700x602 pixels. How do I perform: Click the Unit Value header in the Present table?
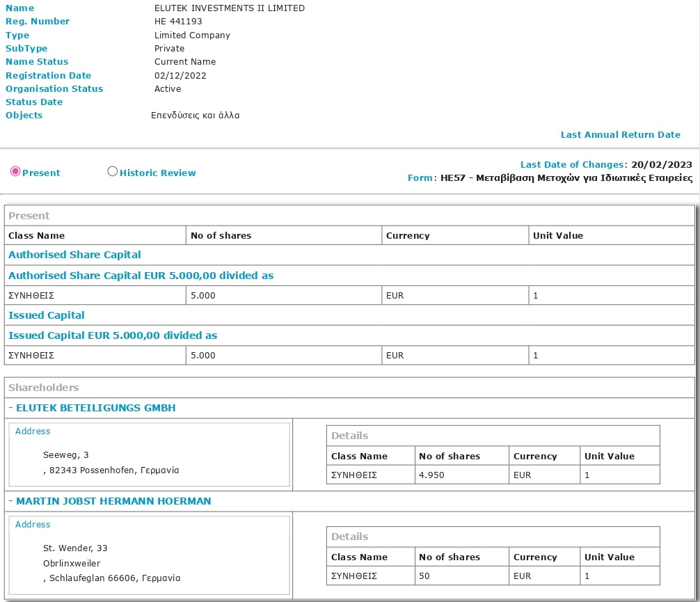[558, 235]
